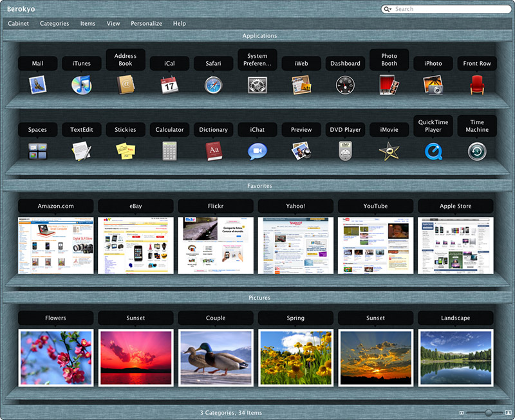This screenshot has width=515, height=420.
Task: Click the search magnifier icon
Action: coord(388,9)
